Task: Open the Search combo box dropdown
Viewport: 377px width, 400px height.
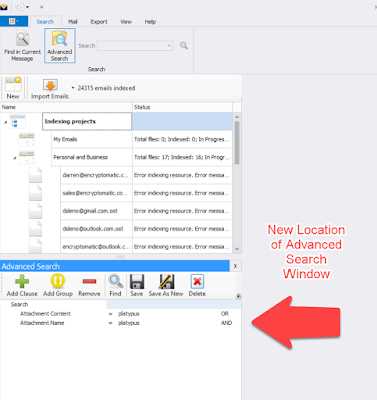Action: tap(169, 46)
